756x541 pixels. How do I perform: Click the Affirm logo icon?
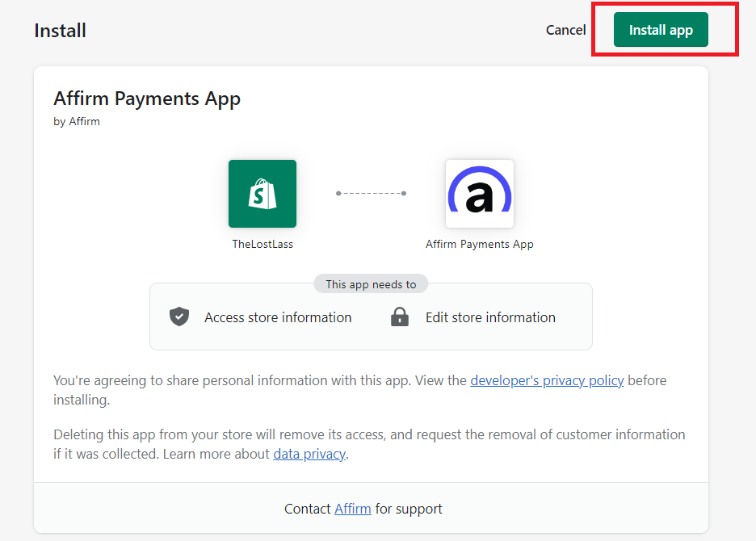(479, 194)
